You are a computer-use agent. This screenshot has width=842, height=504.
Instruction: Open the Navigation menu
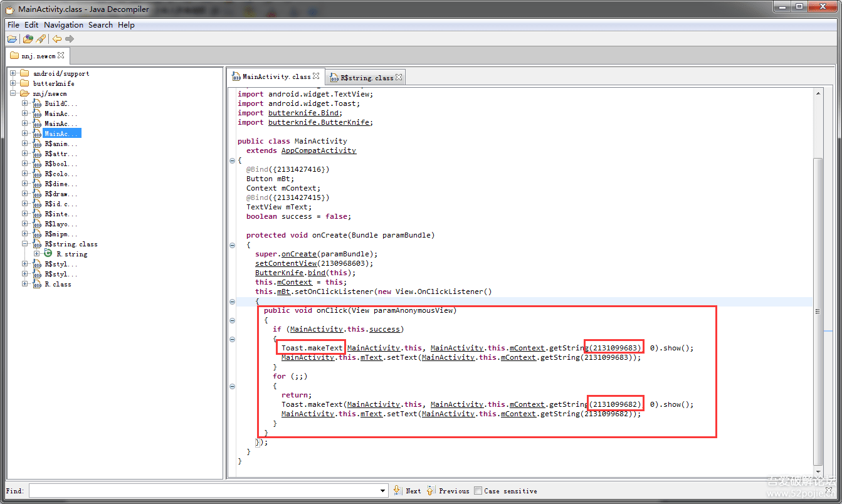tap(63, 25)
